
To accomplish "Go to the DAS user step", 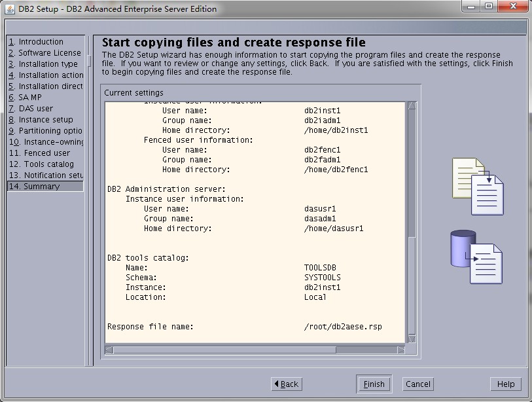I will (45, 108).
